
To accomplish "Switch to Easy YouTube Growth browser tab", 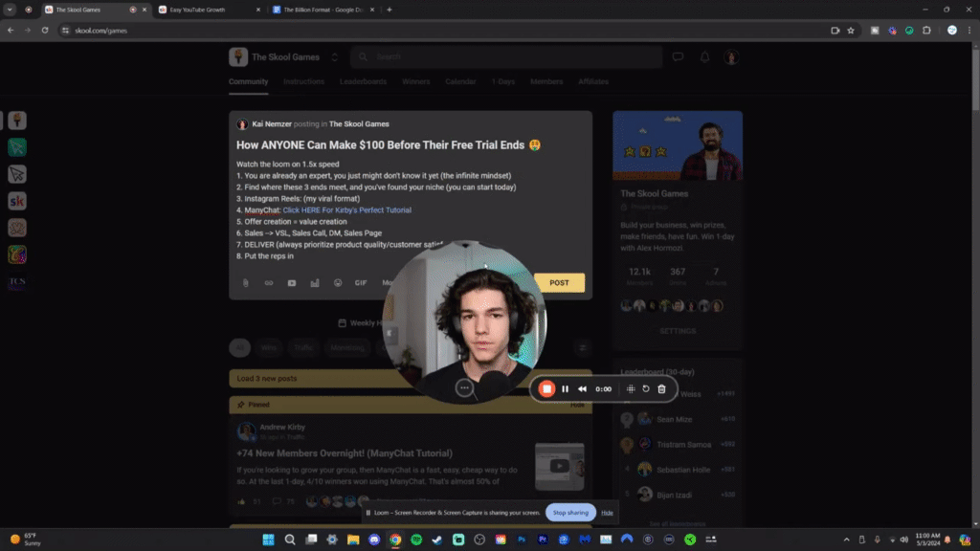I will [x=210, y=10].
